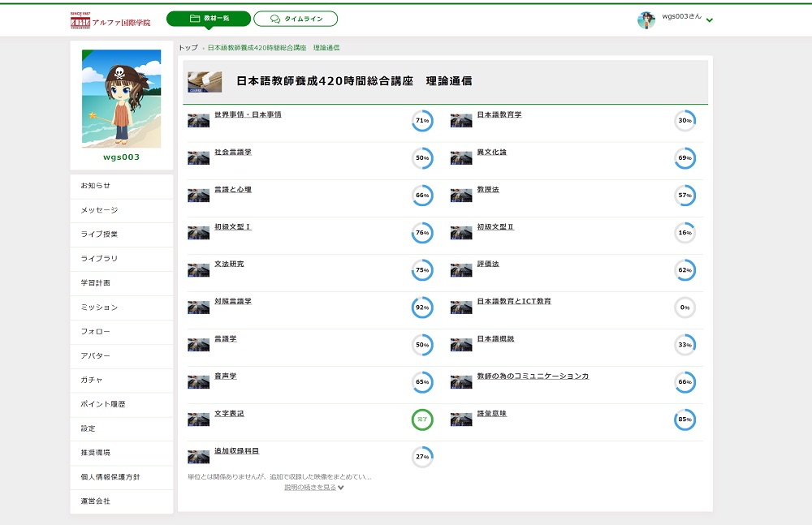The image size is (812, 525).
Task: Open ポイント履歴 in the sidebar
Action: point(121,404)
